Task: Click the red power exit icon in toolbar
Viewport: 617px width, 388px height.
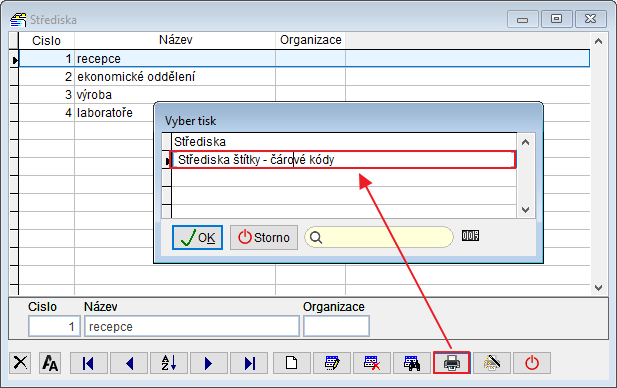Action: pyautogui.click(x=532, y=362)
